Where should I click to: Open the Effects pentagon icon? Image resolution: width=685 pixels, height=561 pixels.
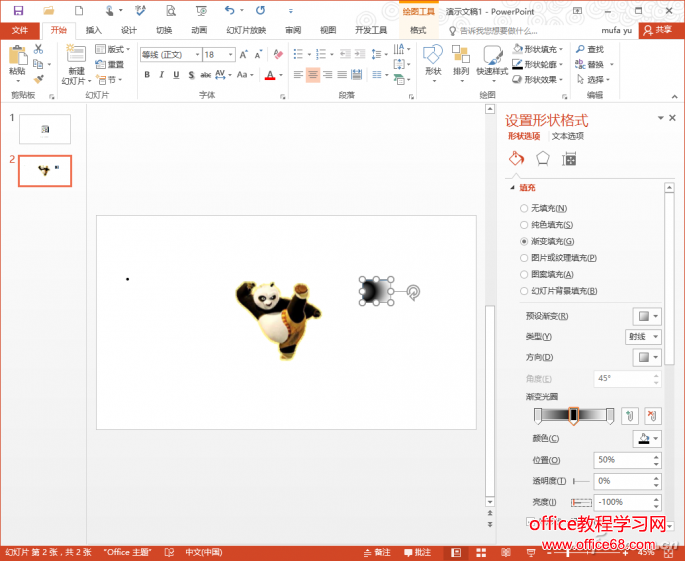[x=543, y=158]
